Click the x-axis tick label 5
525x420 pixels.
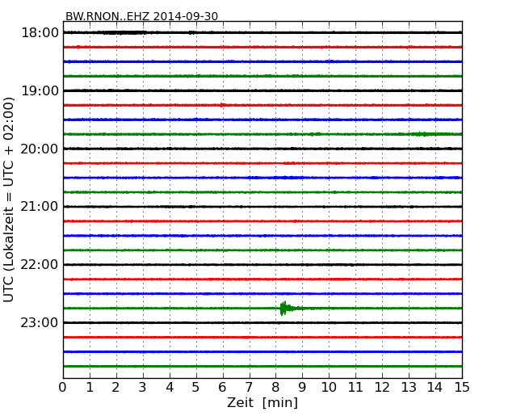[x=196, y=388]
